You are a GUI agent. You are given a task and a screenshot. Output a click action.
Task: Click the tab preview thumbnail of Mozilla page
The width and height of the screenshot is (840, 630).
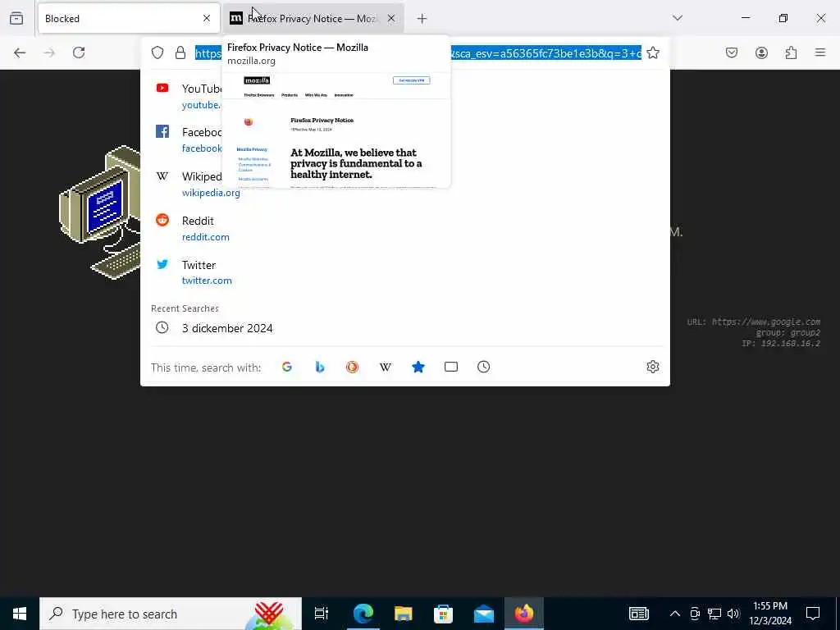tap(336, 130)
